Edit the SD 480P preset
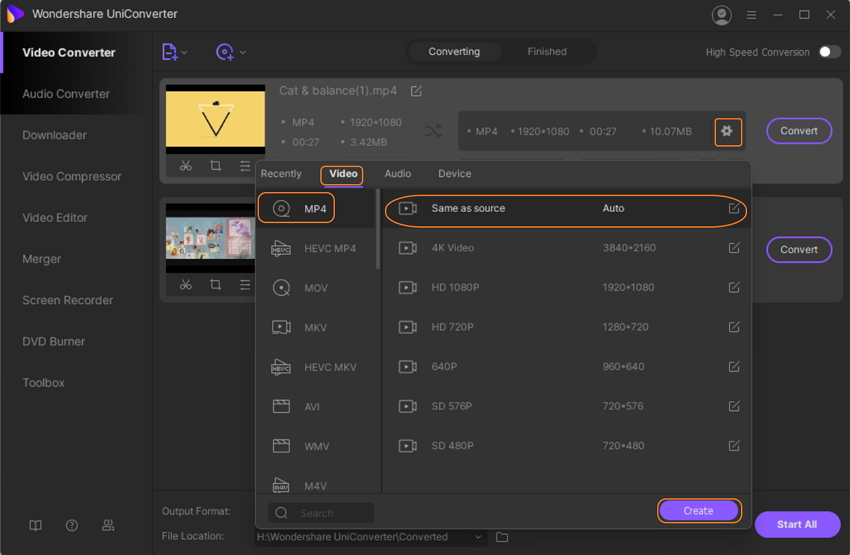Image resolution: width=850 pixels, height=555 pixels. tap(734, 446)
